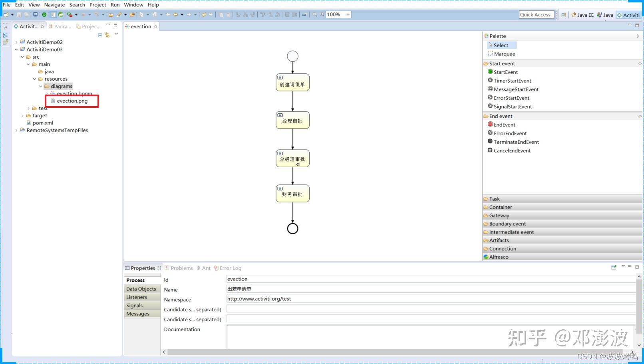Expand the ActivitiDemo02 project node

click(x=16, y=42)
